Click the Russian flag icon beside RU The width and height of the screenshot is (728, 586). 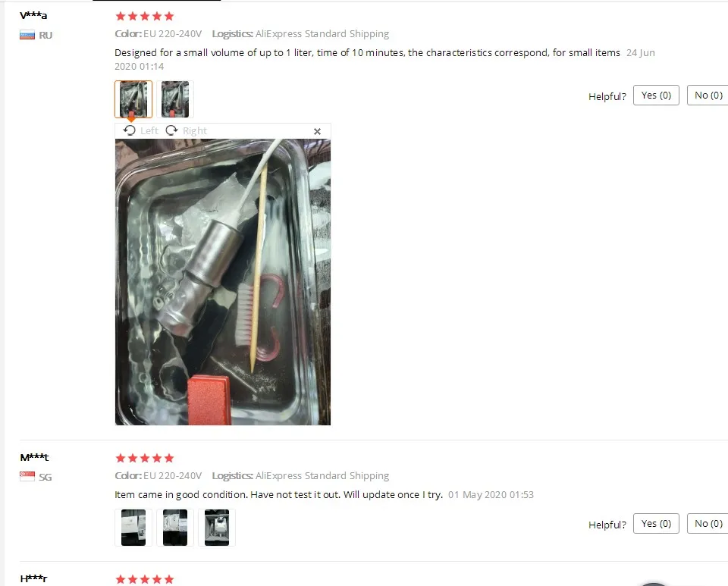point(27,36)
